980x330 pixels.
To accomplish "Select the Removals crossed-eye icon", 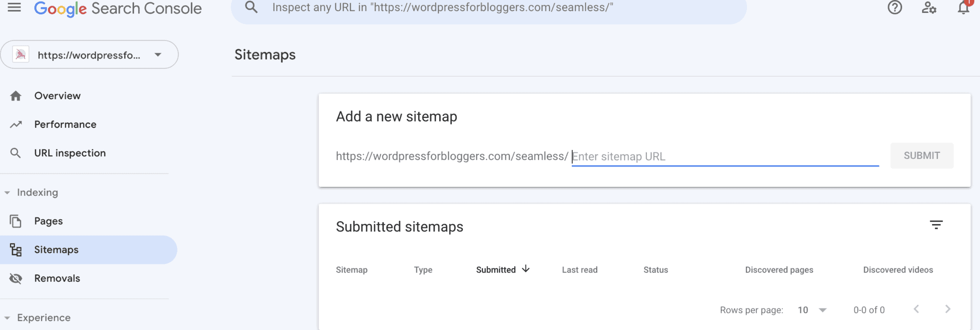I will (16, 278).
